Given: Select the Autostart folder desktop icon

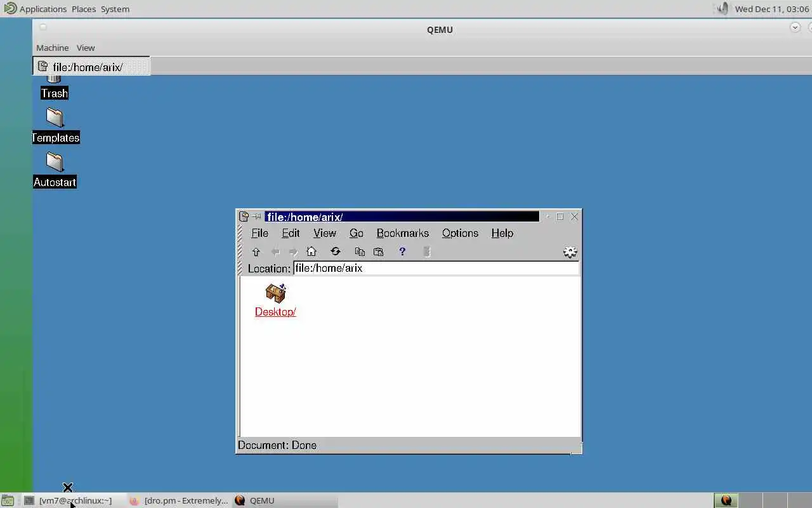Looking at the screenshot, I should (x=55, y=170).
